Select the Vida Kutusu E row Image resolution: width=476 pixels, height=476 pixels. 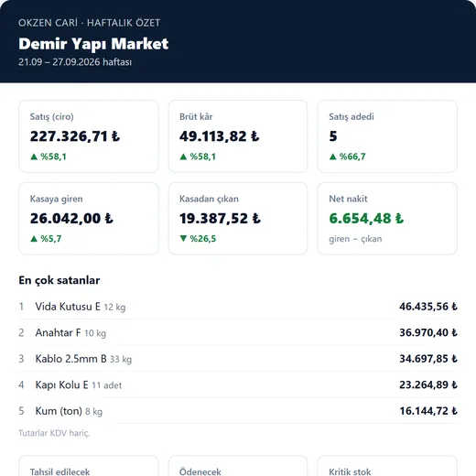[x=238, y=307]
